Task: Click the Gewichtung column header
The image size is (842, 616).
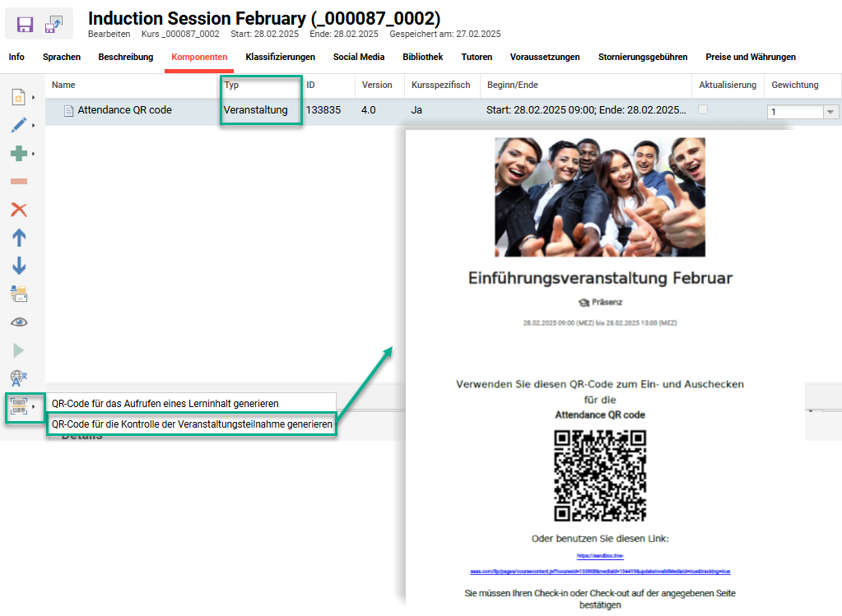Action: (x=795, y=85)
